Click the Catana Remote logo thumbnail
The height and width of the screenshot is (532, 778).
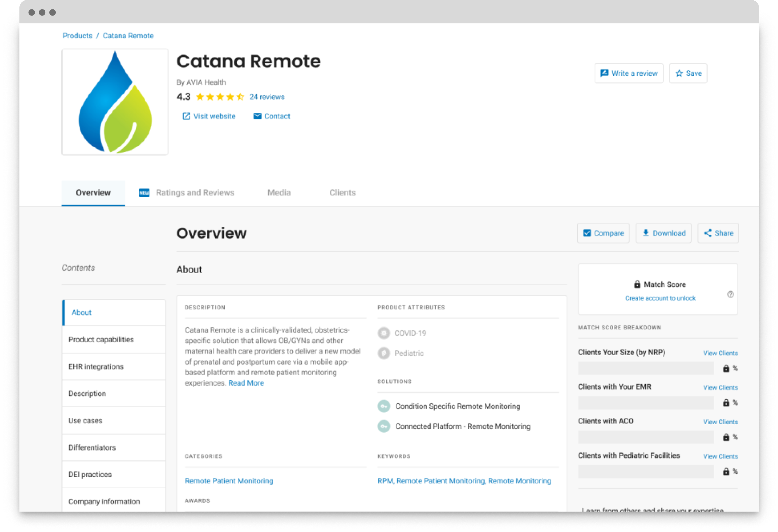coord(115,102)
